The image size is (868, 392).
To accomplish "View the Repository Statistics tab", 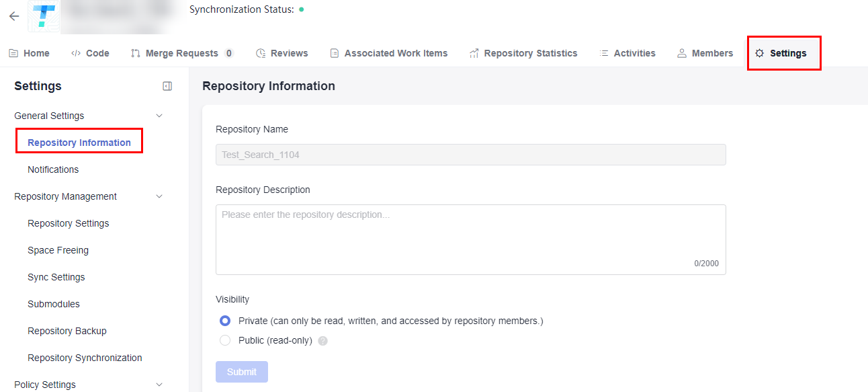I will click(523, 53).
